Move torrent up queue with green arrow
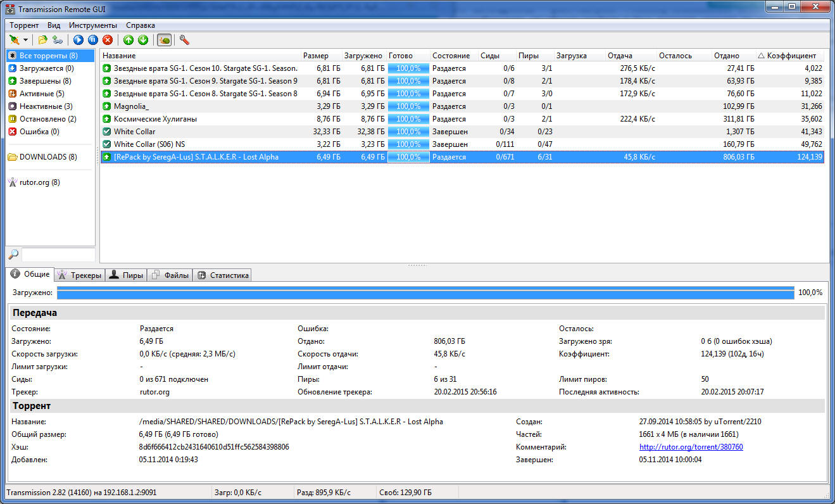 (129, 40)
